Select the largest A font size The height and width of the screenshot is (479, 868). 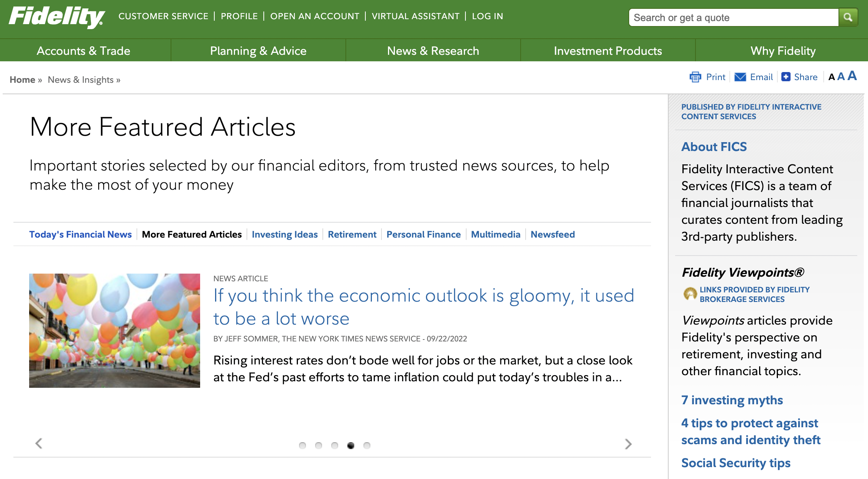pyautogui.click(x=852, y=75)
